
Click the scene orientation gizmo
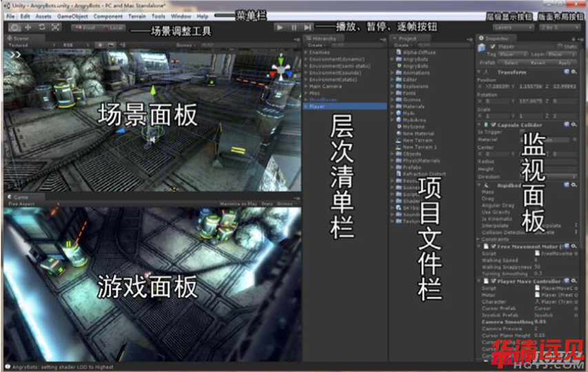(x=280, y=70)
